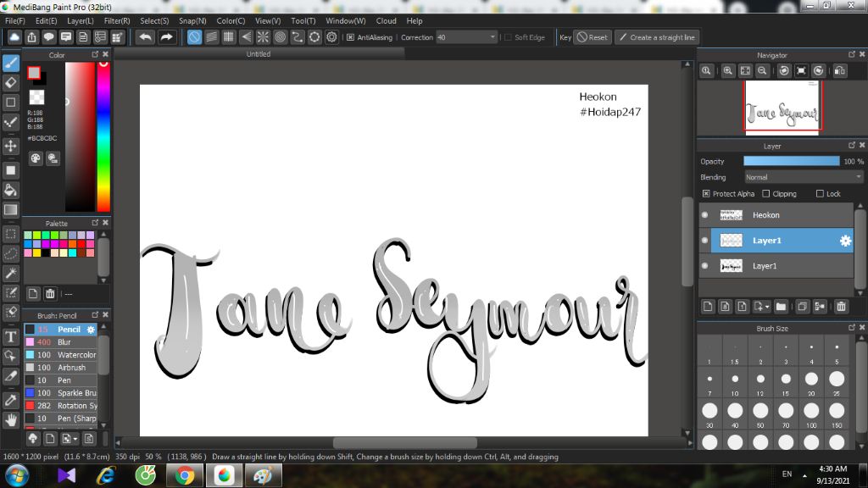Select the Lasso selection tool

[10, 253]
